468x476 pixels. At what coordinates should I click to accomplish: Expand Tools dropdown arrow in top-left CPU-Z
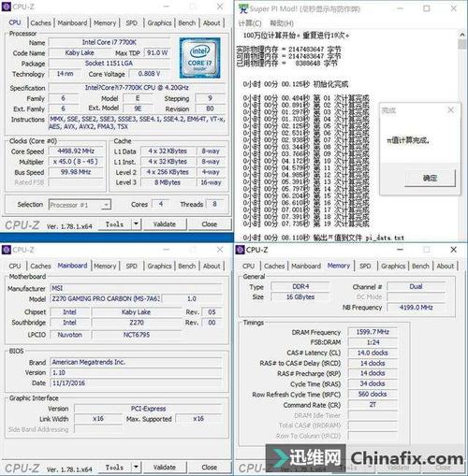pos(136,224)
